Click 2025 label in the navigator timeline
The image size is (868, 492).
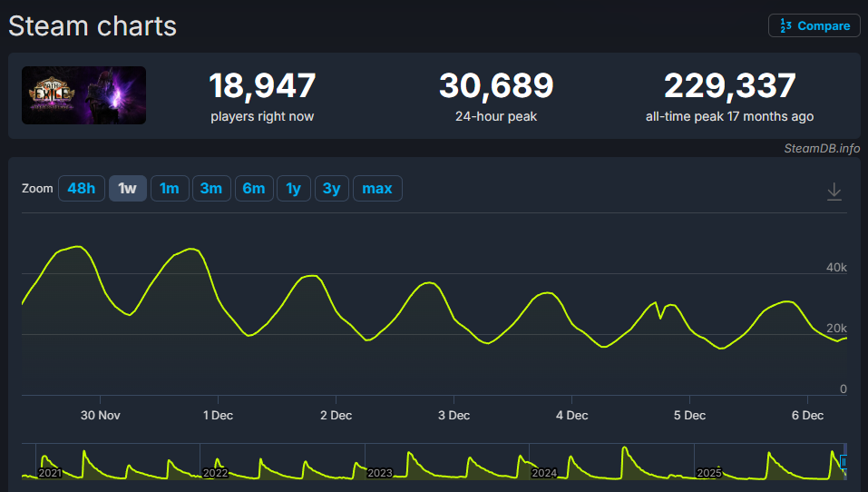(709, 473)
